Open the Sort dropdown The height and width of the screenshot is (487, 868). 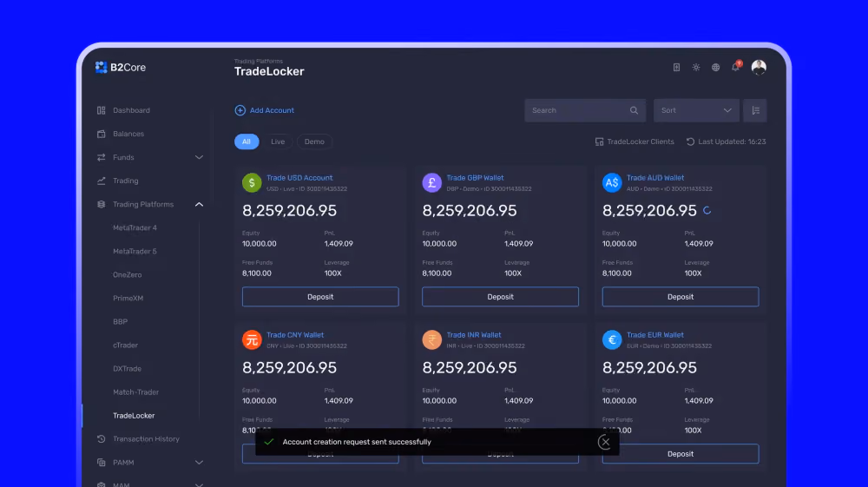pyautogui.click(x=696, y=110)
